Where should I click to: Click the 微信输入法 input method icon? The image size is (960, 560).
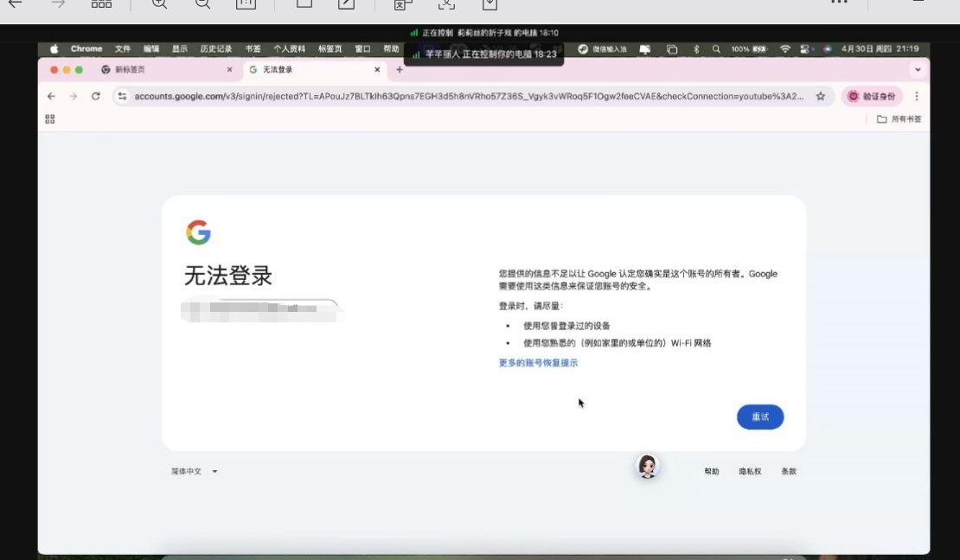(603, 49)
